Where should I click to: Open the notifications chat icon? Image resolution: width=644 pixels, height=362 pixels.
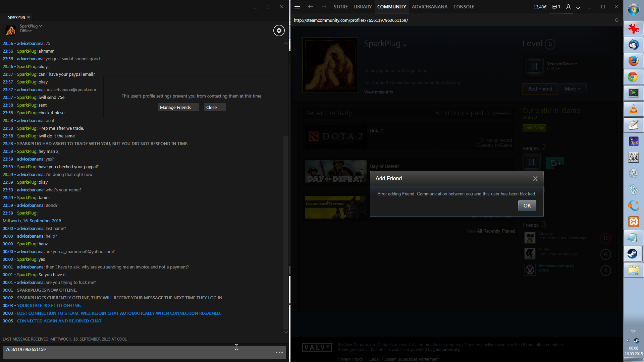pyautogui.click(x=556, y=7)
